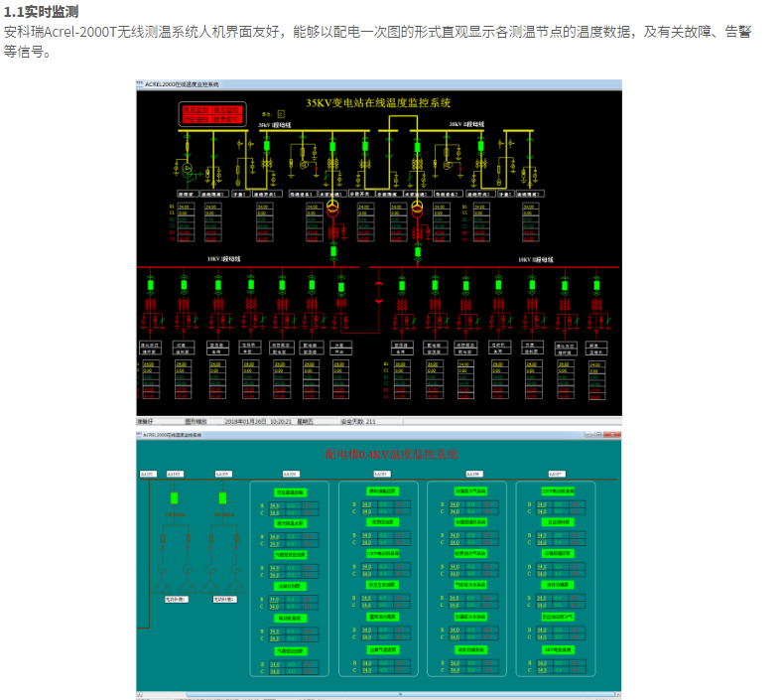Click the first green feeder breaker on 10KV I段母线
This screenshot has height=700, width=783.
pos(150,285)
